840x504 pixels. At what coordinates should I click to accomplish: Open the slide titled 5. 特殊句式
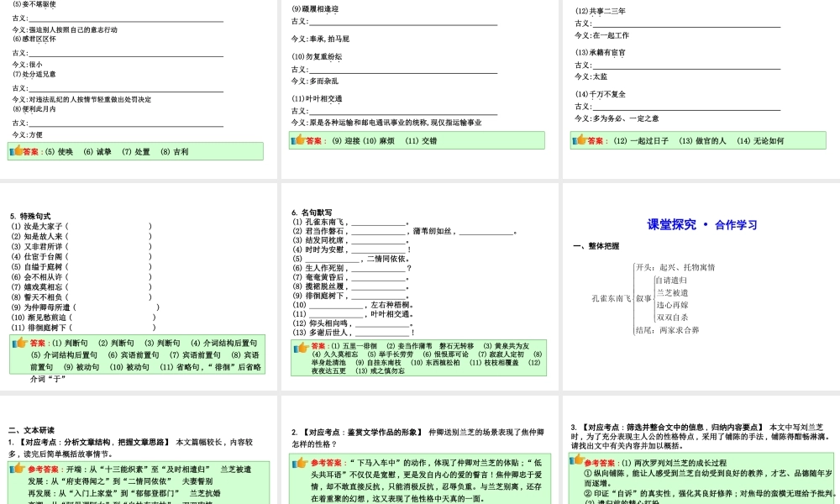(139, 286)
